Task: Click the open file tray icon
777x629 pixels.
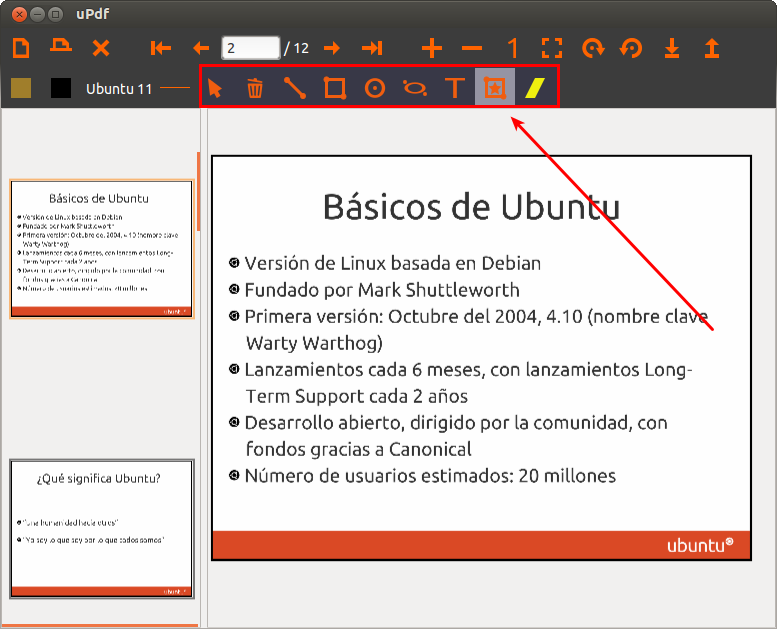Action: point(61,46)
